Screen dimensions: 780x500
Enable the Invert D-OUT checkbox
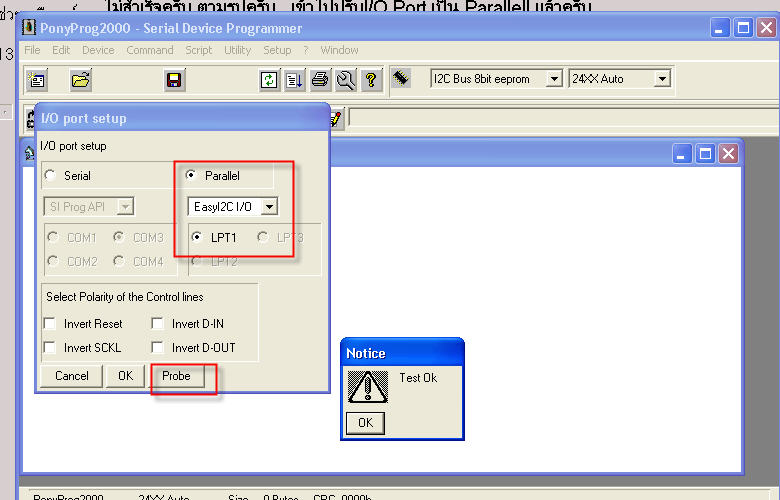coord(157,347)
